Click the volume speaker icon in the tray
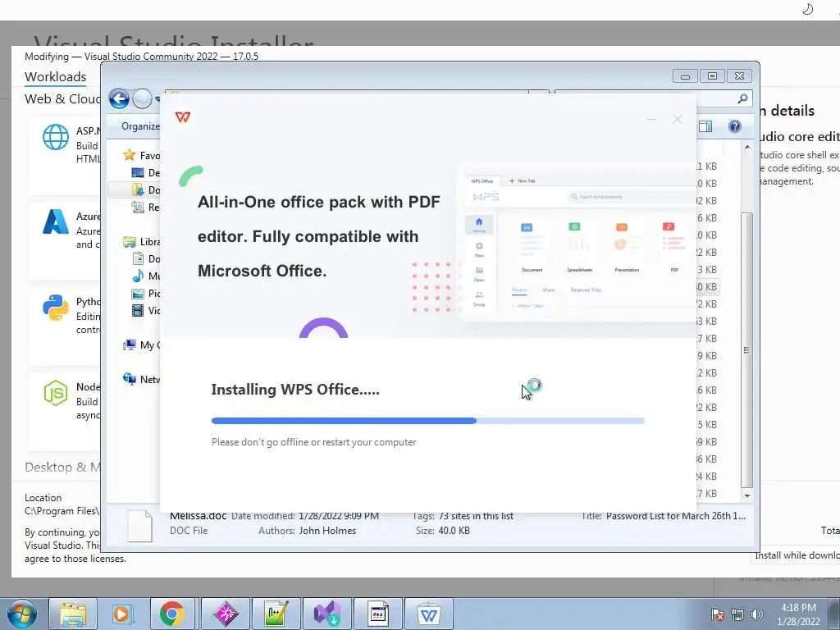 (x=757, y=614)
